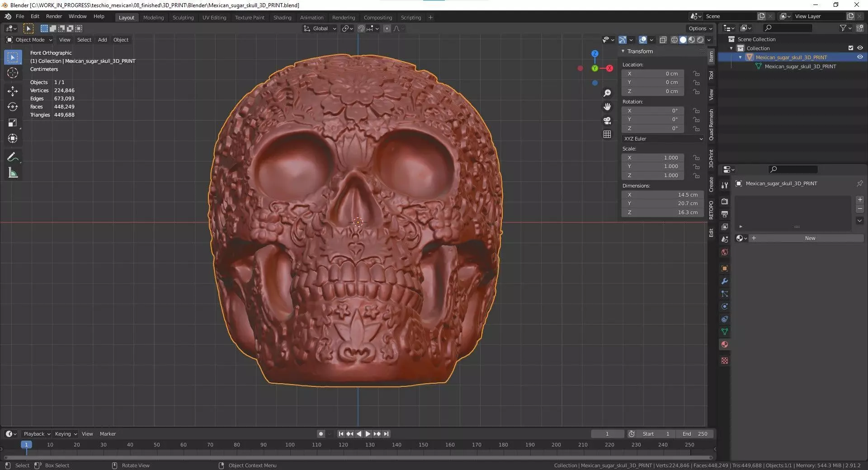Select the 3D Cursor tool
Viewport: 868px width, 470px height.
pyautogui.click(x=13, y=73)
